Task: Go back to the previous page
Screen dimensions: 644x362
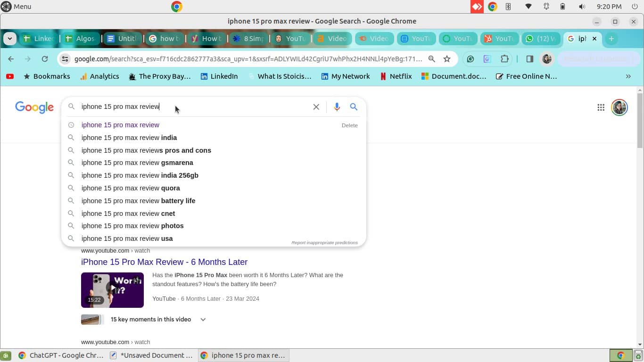Action: [11, 59]
